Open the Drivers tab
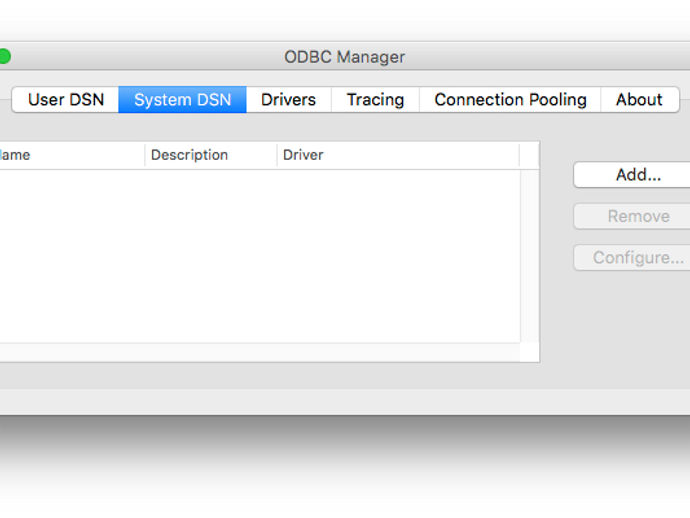 [x=288, y=99]
